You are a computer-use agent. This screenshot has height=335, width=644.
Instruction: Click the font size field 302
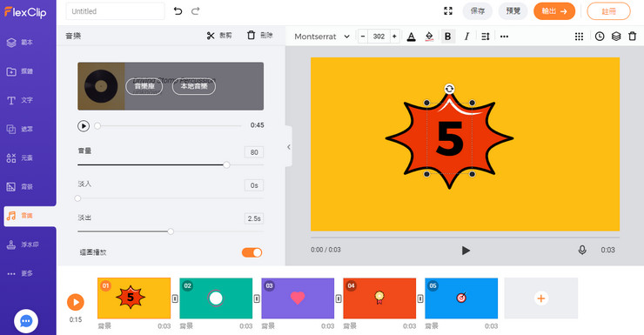tap(379, 37)
